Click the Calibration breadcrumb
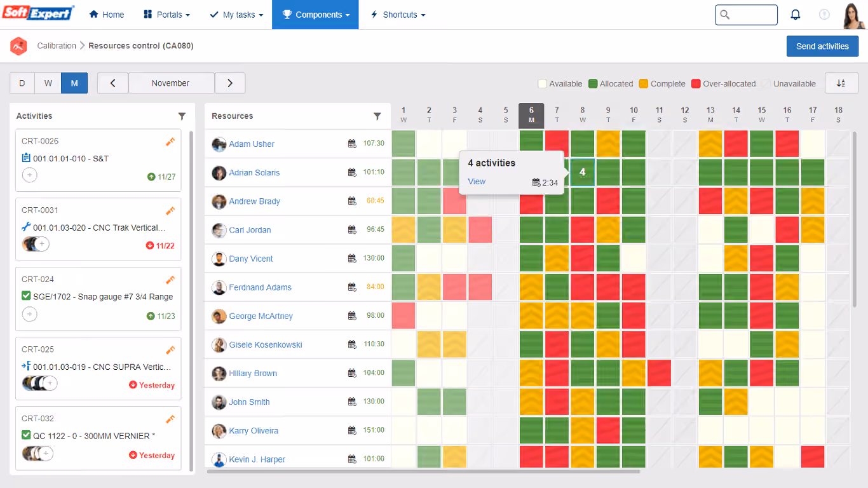Image resolution: width=868 pixels, height=488 pixels. click(57, 46)
